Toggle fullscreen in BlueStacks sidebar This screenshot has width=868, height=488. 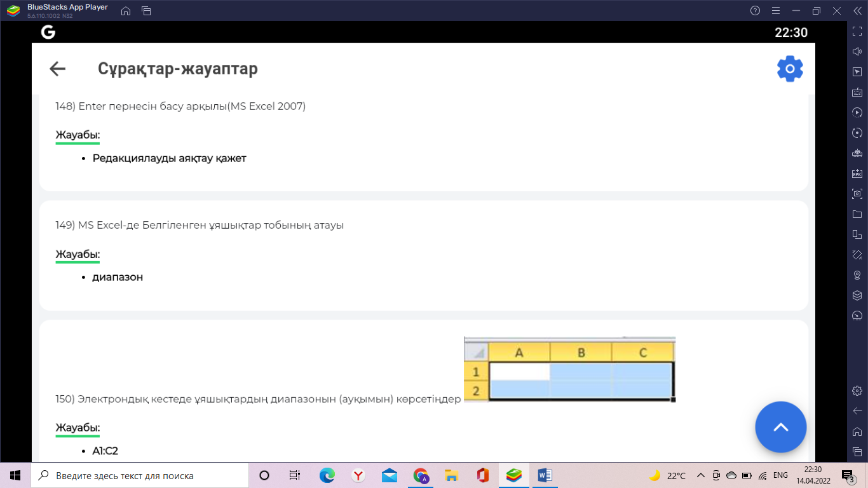click(857, 31)
